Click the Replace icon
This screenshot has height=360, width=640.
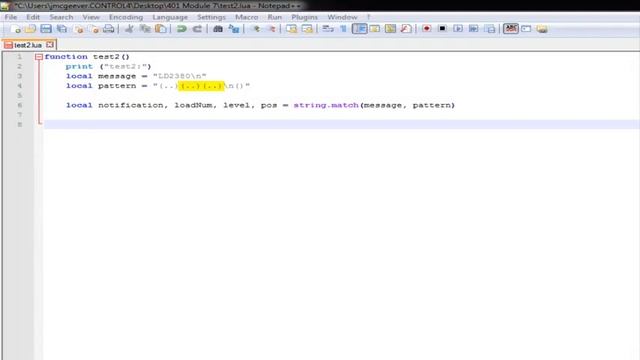(x=234, y=29)
